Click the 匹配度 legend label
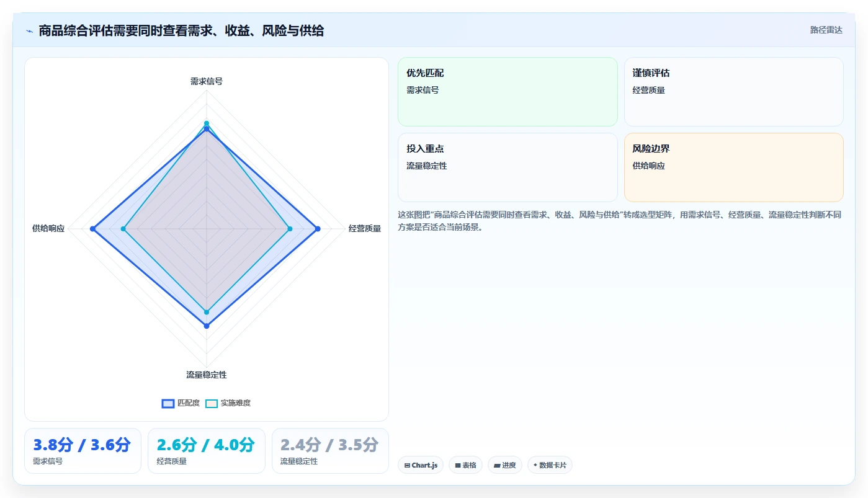The height and width of the screenshot is (498, 868). [x=189, y=403]
